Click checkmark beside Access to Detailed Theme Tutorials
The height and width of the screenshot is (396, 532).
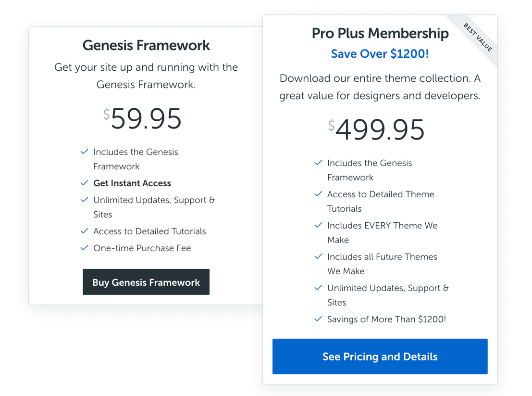tap(318, 194)
